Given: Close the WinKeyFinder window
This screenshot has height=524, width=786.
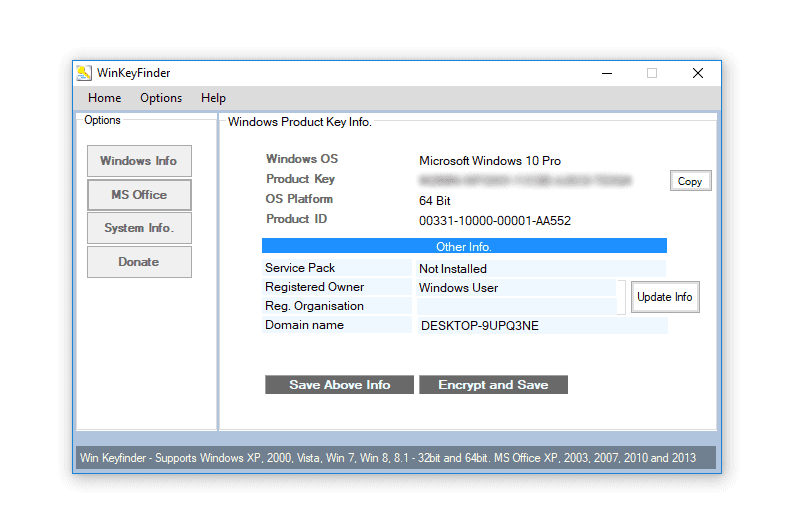Looking at the screenshot, I should (698, 73).
